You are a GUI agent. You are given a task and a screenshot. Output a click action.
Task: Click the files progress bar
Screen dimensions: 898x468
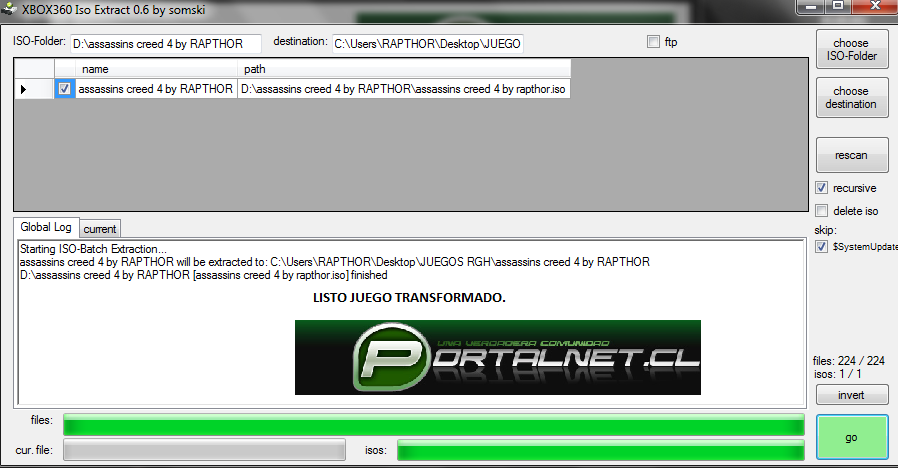(434, 425)
